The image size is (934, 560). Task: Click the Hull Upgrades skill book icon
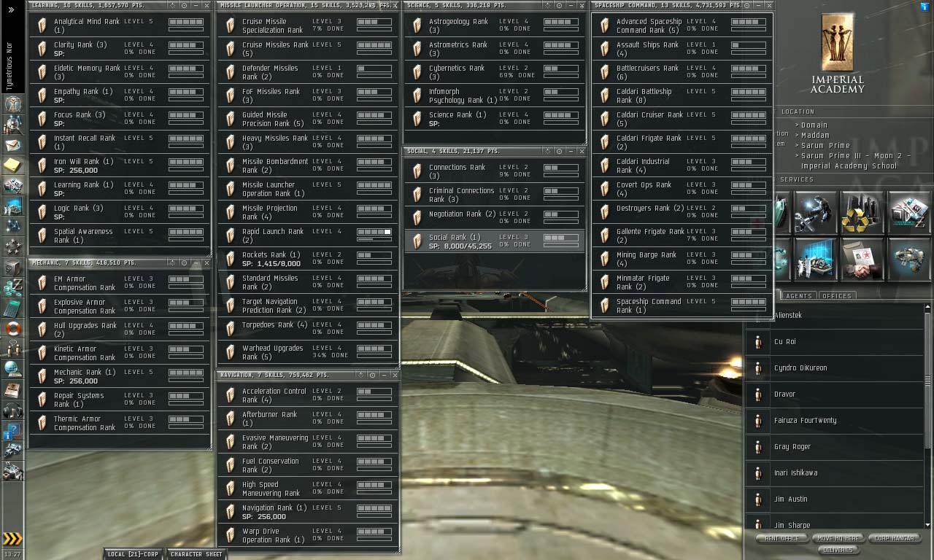[x=42, y=330]
